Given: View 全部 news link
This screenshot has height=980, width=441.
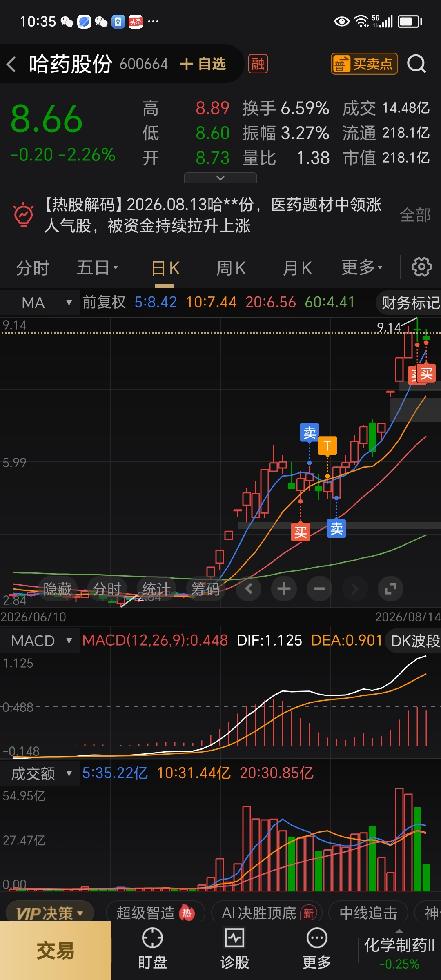Looking at the screenshot, I should click(415, 215).
